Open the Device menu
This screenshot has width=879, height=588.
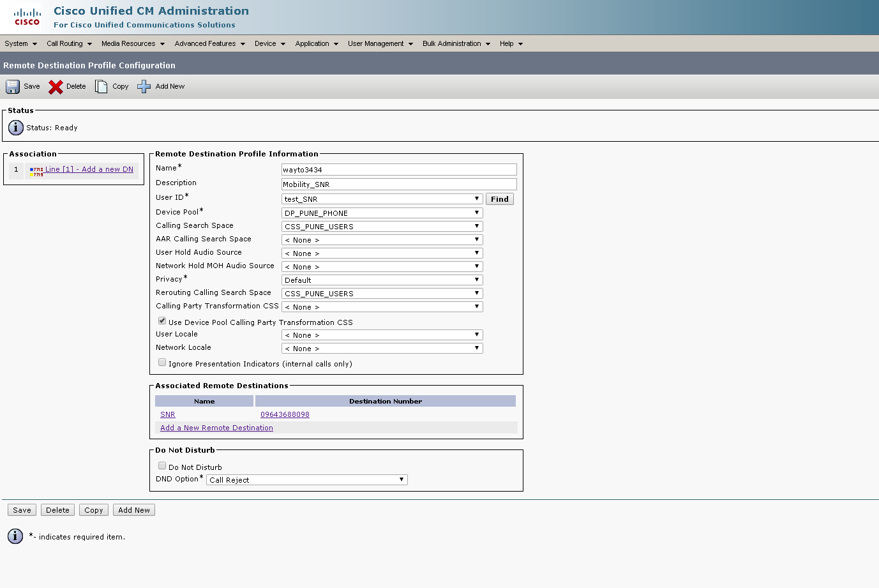coord(270,44)
